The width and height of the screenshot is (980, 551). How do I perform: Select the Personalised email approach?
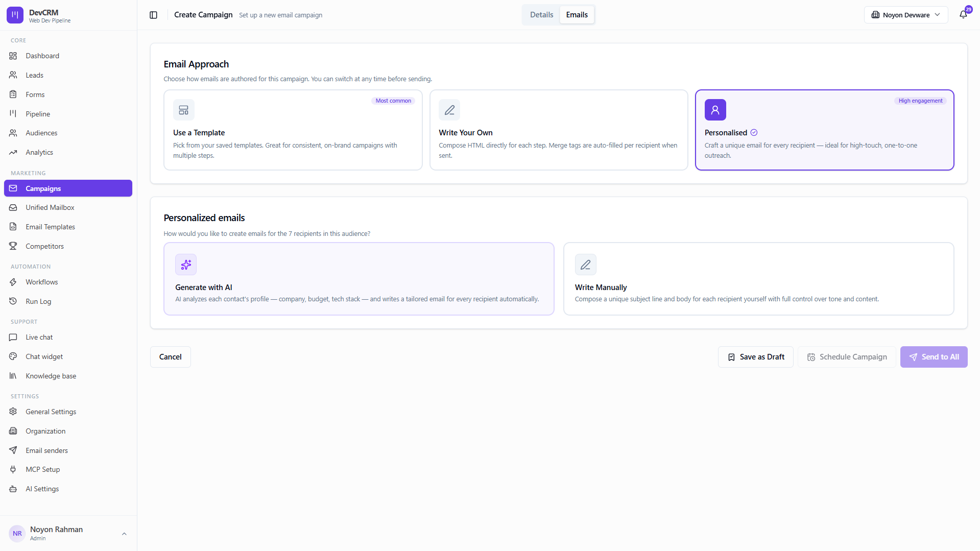(x=825, y=130)
